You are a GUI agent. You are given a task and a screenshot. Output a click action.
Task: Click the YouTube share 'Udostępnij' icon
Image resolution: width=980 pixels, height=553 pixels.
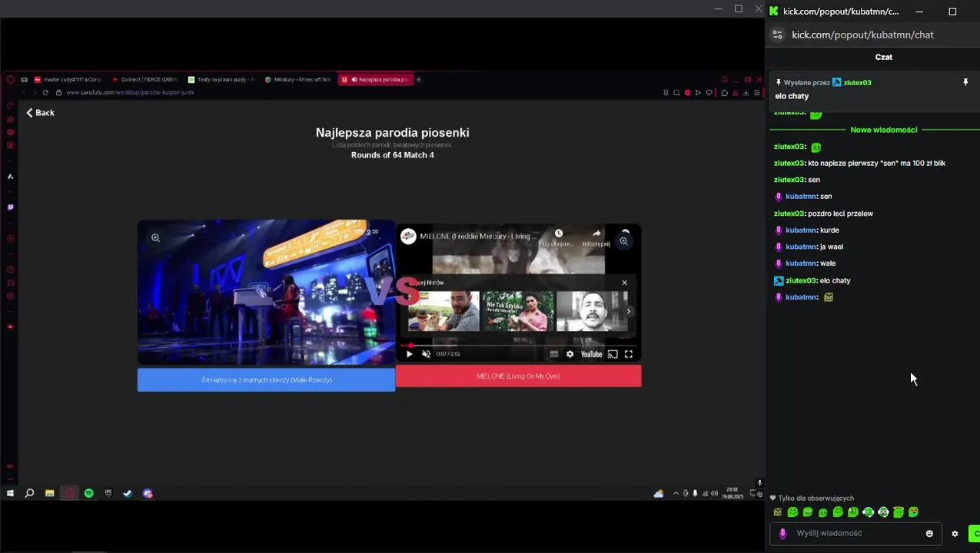596,237
